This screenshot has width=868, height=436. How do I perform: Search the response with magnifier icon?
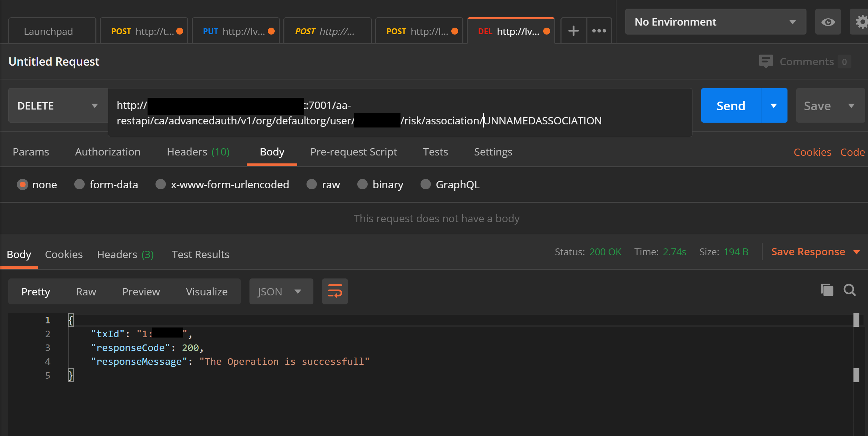pyautogui.click(x=849, y=290)
